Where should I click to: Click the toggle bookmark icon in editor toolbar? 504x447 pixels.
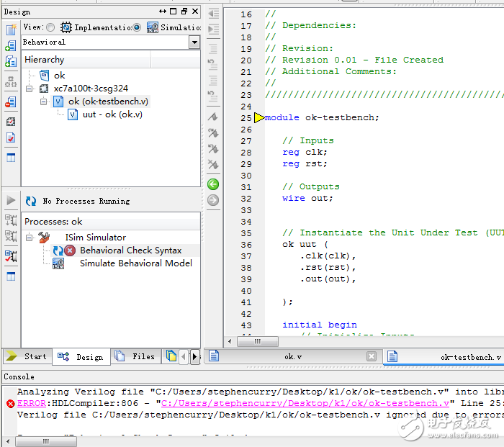coord(213,117)
